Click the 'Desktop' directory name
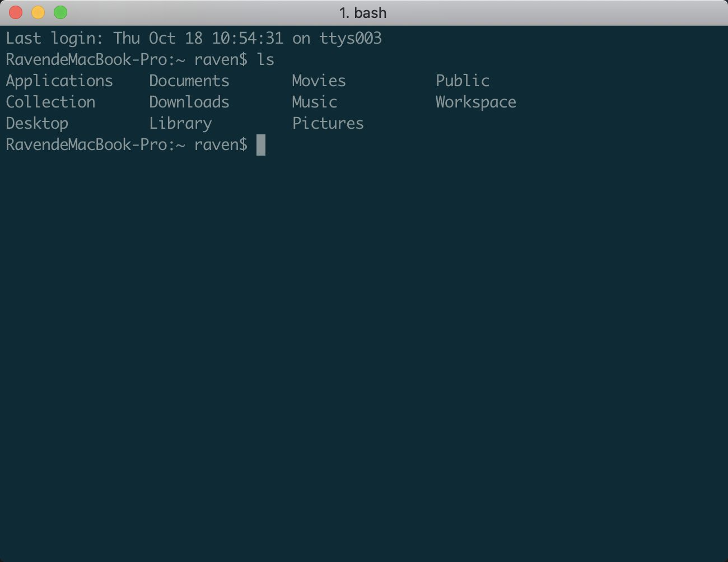Viewport: 728px width, 562px height. point(37,124)
